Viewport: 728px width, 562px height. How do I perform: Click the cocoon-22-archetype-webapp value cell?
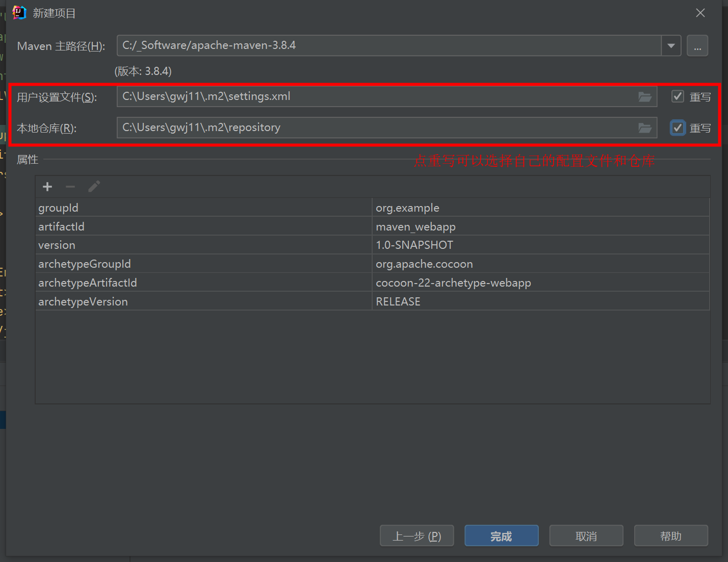(x=541, y=283)
